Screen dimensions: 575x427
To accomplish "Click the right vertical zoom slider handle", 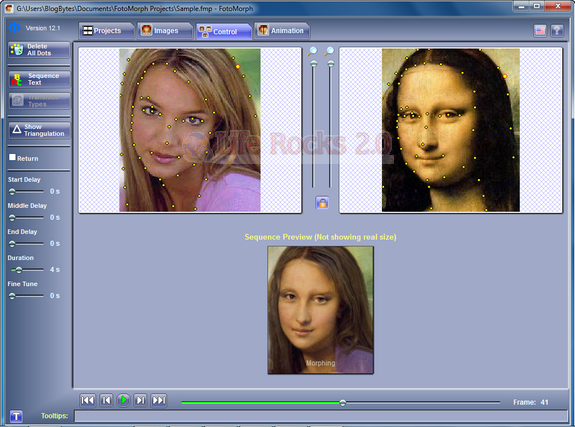I will pos(331,64).
